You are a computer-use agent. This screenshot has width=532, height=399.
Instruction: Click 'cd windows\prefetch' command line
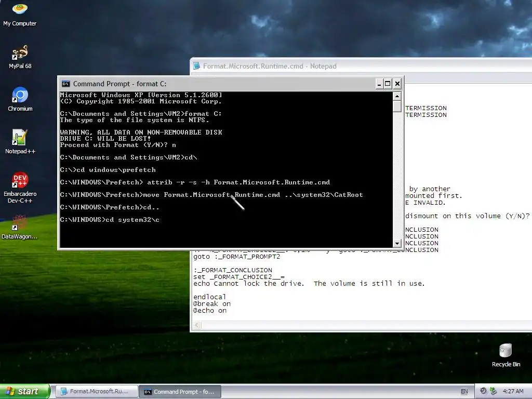pyautogui.click(x=108, y=170)
